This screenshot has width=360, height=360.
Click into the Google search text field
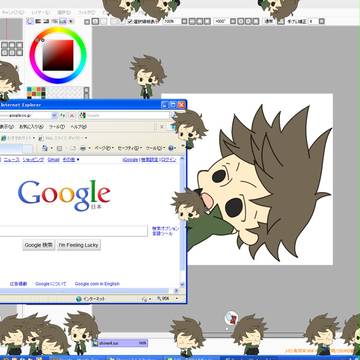point(73,231)
